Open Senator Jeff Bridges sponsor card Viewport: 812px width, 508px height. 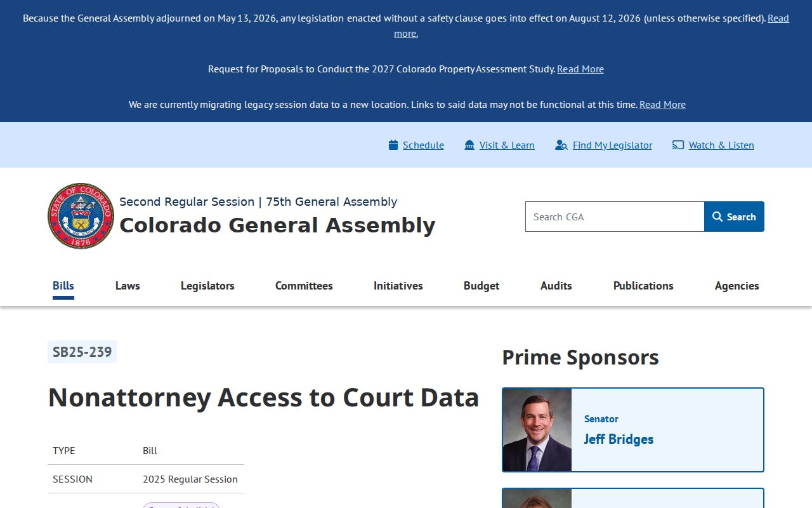click(633, 430)
